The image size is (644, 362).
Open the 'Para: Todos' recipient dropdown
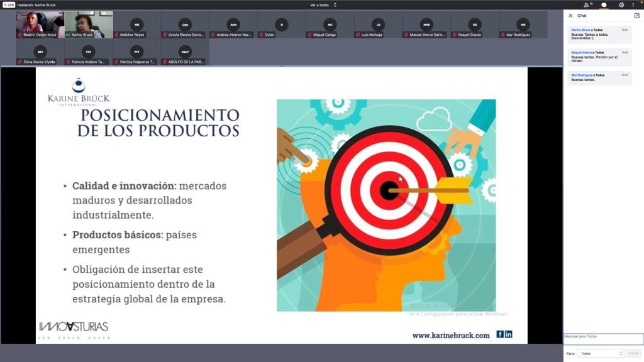coord(601,354)
